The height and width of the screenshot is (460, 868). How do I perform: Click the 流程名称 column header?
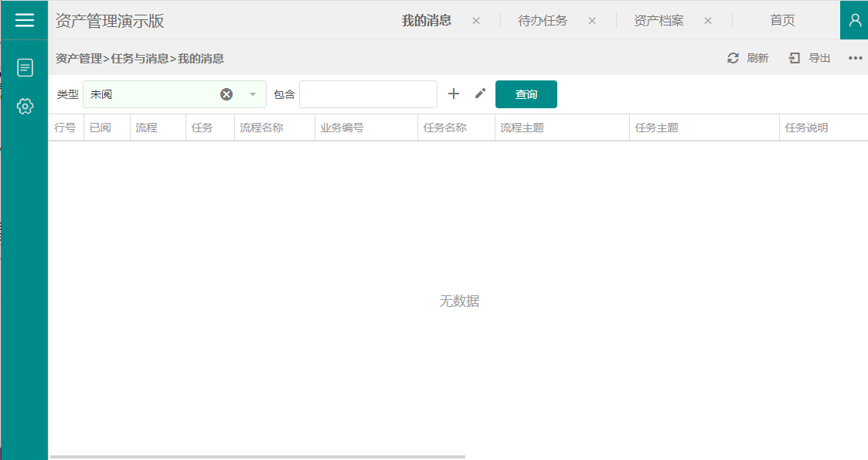(274, 128)
